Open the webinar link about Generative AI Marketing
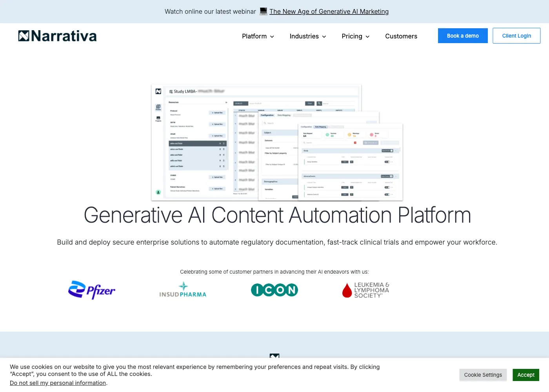The width and height of the screenshot is (549, 392). point(329,11)
